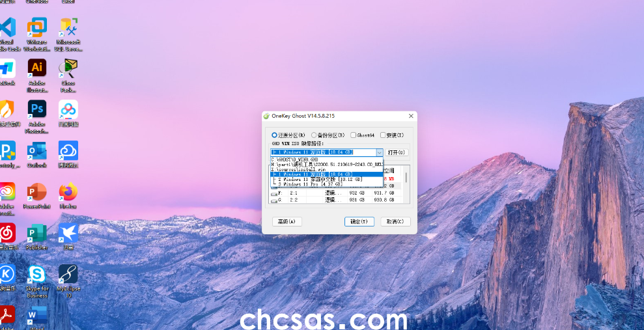This screenshot has width=644, height=330.
Task: Pick 3 Windows 11 Pro 4.37 GB entry
Action: coord(327,184)
